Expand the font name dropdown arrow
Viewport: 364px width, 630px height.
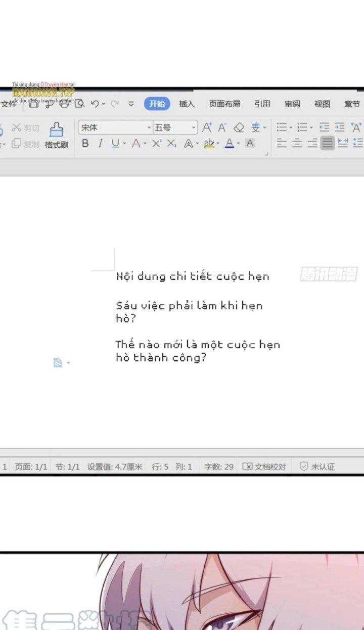pyautogui.click(x=149, y=128)
